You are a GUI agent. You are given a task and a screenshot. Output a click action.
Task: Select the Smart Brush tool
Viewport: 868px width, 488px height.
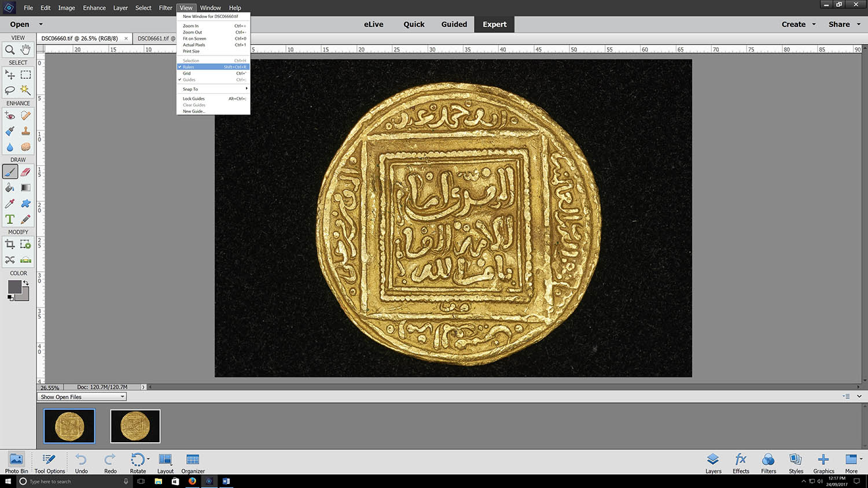click(x=10, y=131)
